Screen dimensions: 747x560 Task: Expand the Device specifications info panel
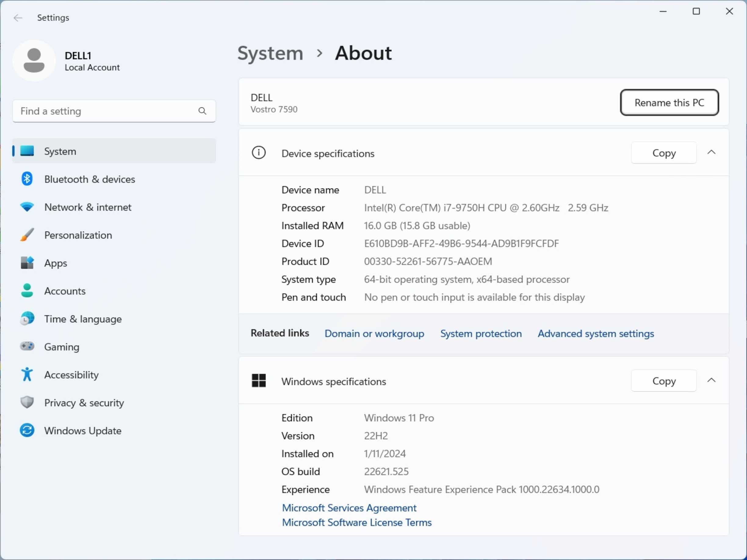[x=711, y=153]
